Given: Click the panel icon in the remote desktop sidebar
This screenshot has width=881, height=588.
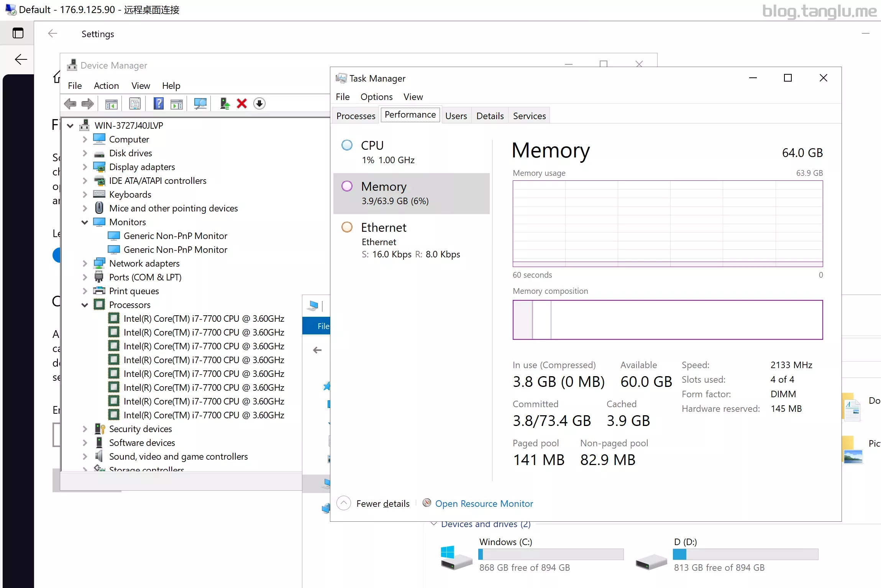Looking at the screenshot, I should [18, 33].
